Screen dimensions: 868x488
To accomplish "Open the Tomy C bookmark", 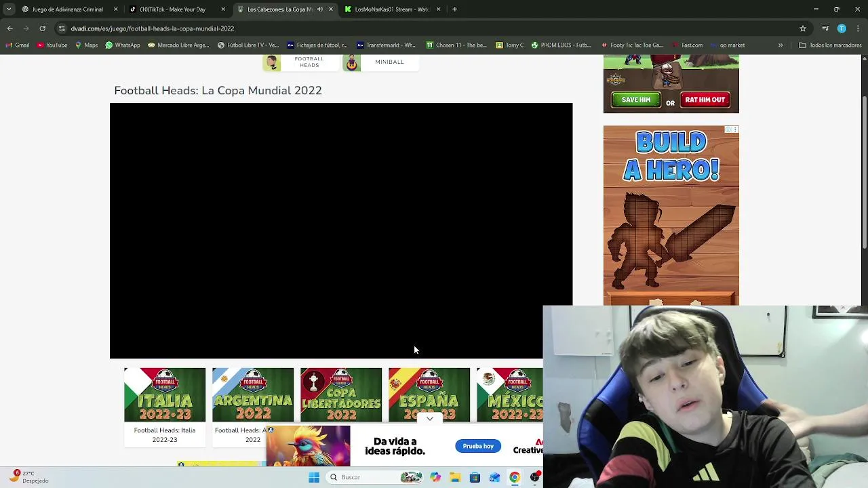I will tap(510, 45).
